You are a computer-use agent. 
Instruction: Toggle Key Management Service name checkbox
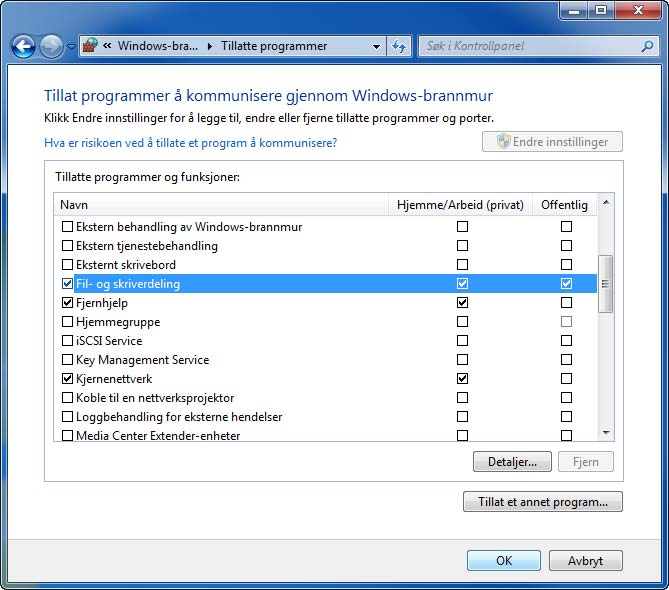point(67,360)
